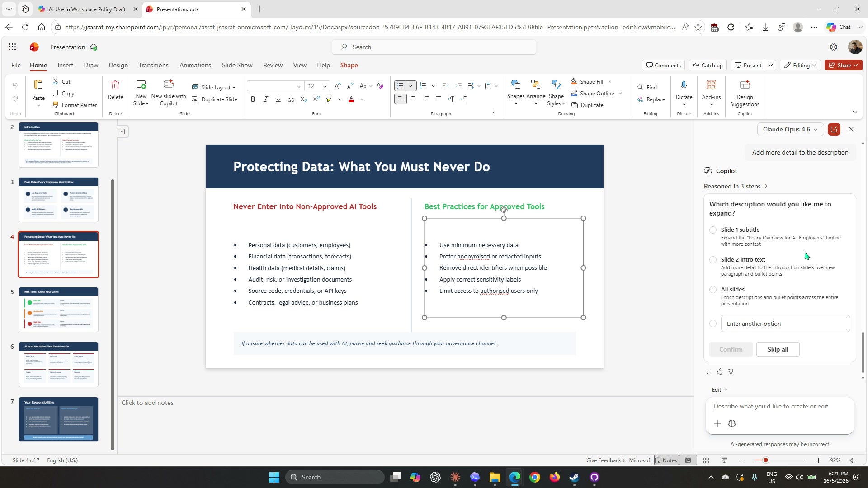Click Give Feedback to Microsoft
The image size is (868, 488).
point(619,460)
